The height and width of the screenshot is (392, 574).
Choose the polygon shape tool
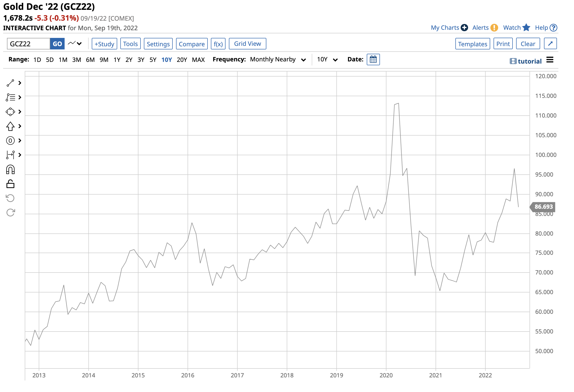pos(10,112)
